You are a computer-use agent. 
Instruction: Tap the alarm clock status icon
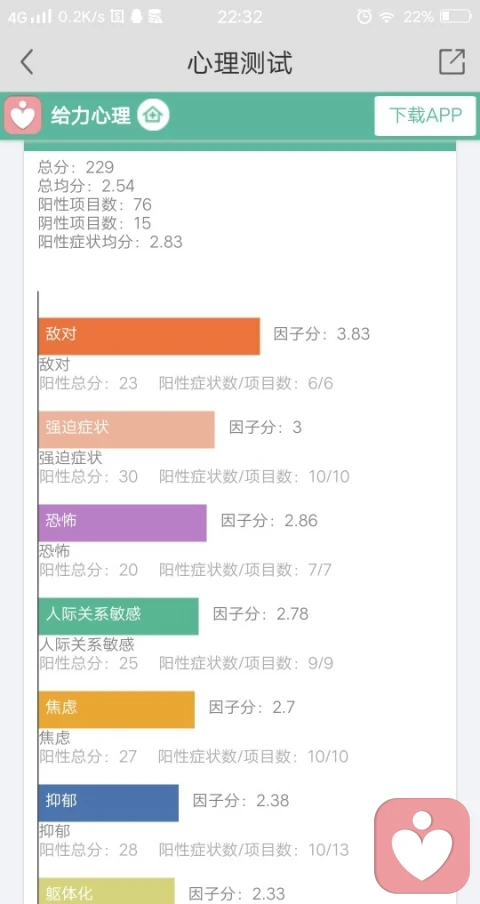coord(364,17)
